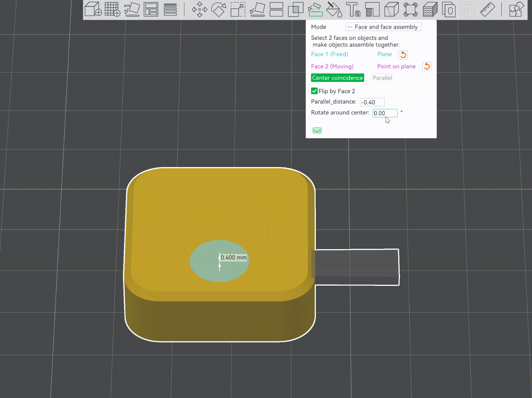Click the horizontal lines layer height icon

[170, 9]
